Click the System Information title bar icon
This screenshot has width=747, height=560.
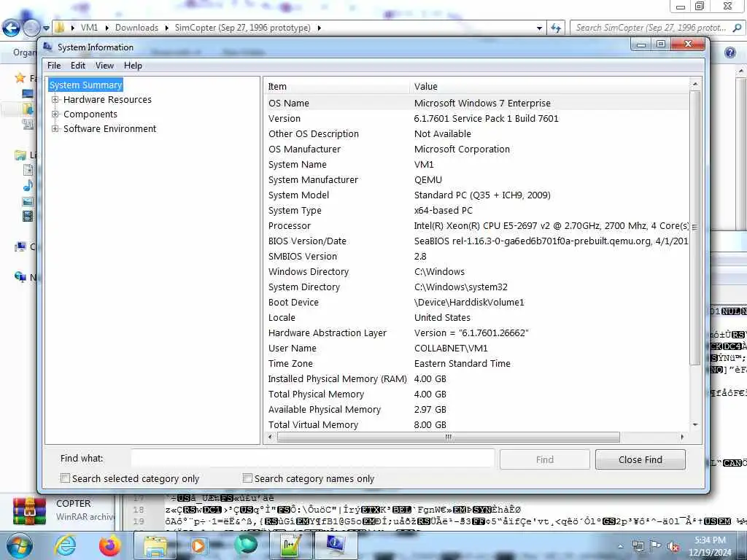[48, 47]
